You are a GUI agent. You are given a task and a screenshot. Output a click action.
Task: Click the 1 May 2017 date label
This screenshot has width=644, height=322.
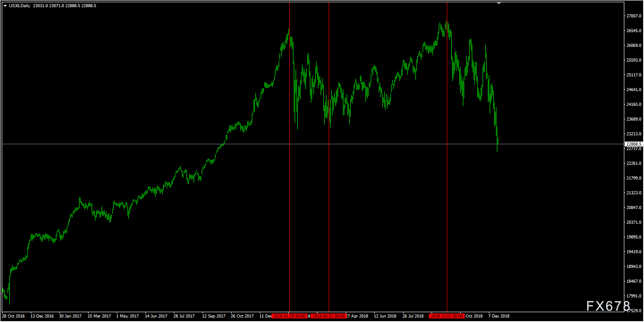[x=127, y=316]
